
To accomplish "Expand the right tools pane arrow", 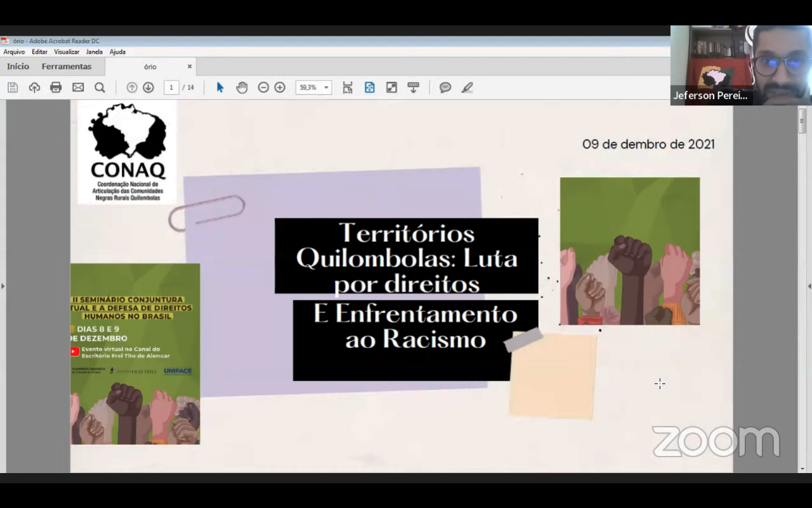I will tap(809, 286).
